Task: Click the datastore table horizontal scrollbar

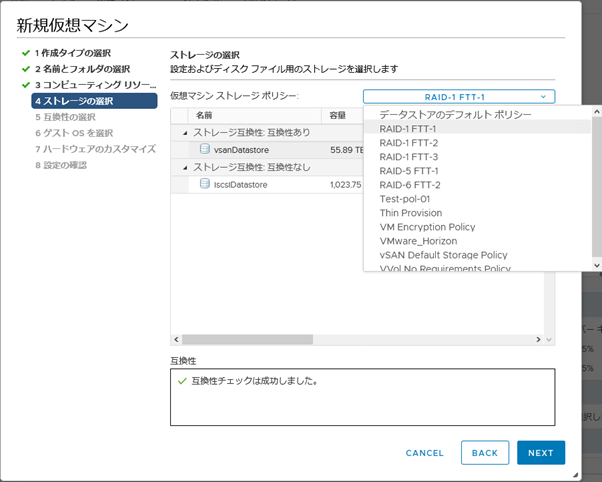Action: [x=362, y=339]
